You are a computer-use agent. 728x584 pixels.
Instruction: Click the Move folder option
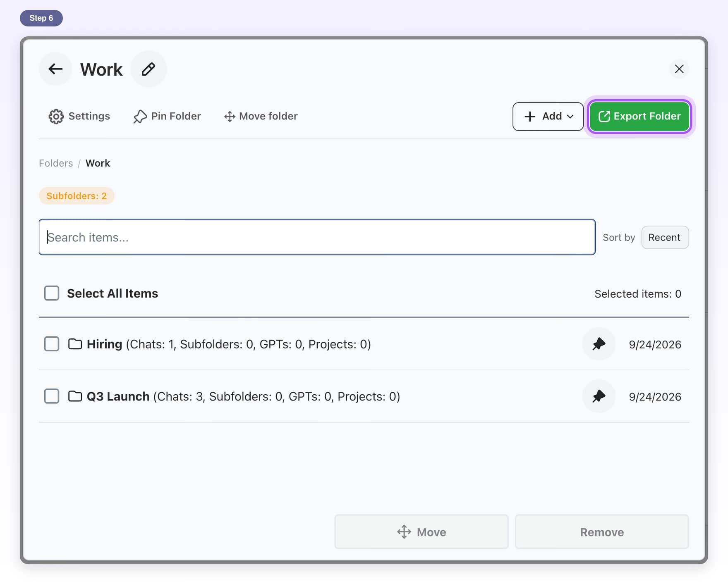point(261,116)
